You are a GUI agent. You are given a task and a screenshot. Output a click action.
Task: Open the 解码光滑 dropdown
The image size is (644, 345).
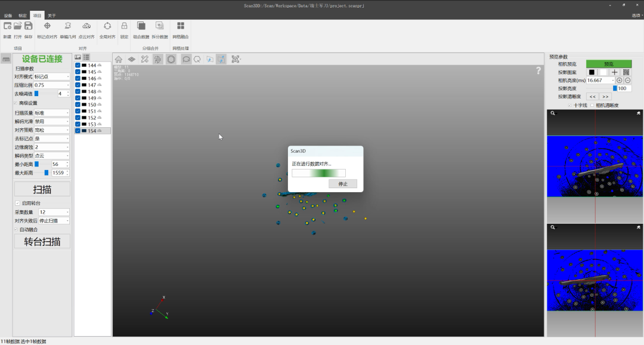(52, 121)
